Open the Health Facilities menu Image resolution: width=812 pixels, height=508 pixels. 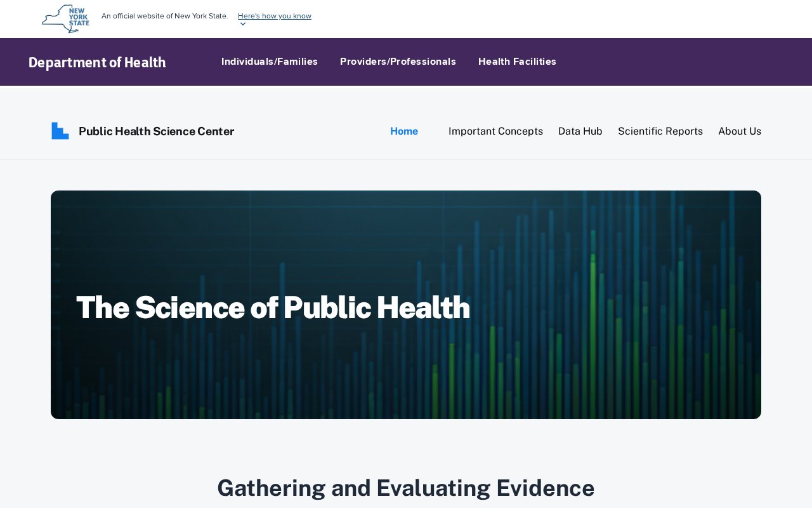pyautogui.click(x=517, y=62)
